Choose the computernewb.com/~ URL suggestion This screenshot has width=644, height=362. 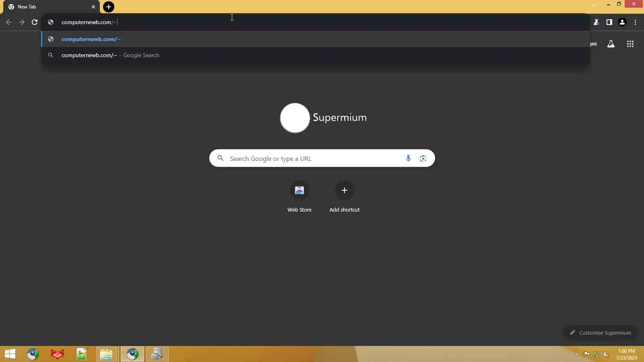316,39
